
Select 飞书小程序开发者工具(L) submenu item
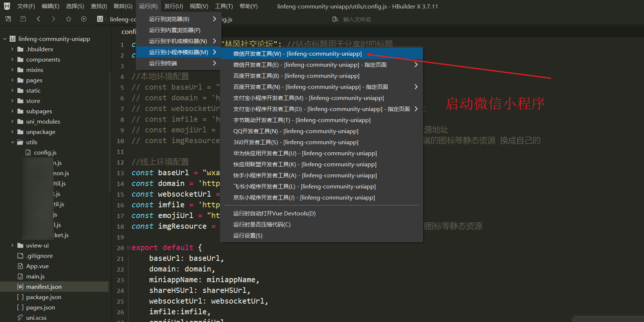coord(322,186)
